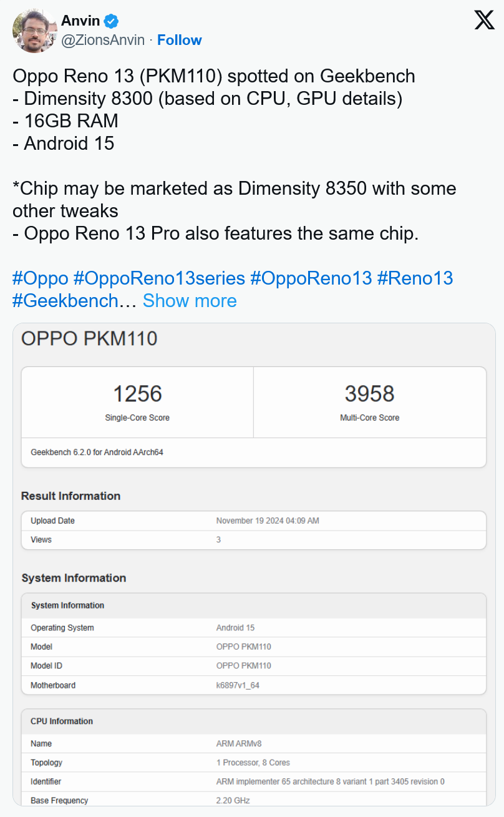Screen dimensions: 504x817
Task: Open the #OppoReno13 hashtag
Action: tap(311, 278)
